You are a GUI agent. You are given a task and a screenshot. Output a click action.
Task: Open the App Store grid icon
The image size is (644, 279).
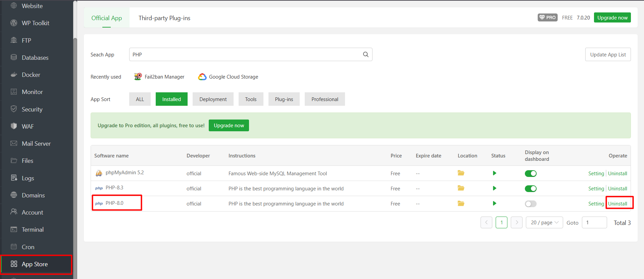pyautogui.click(x=14, y=264)
